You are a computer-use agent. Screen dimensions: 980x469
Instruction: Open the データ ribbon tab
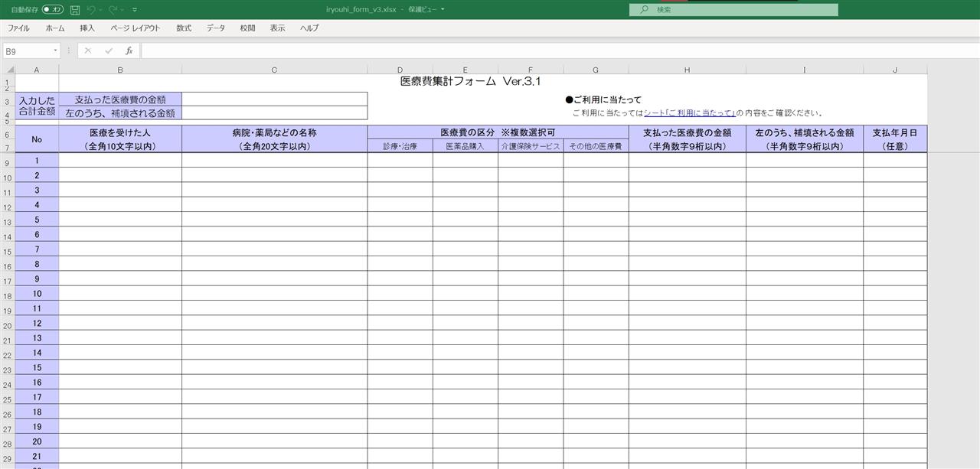216,28
